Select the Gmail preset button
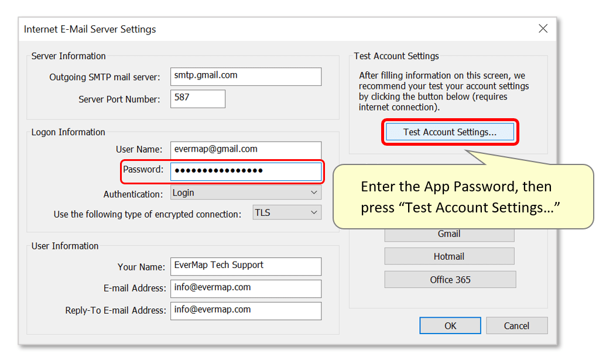The image size is (606, 364). (448, 233)
